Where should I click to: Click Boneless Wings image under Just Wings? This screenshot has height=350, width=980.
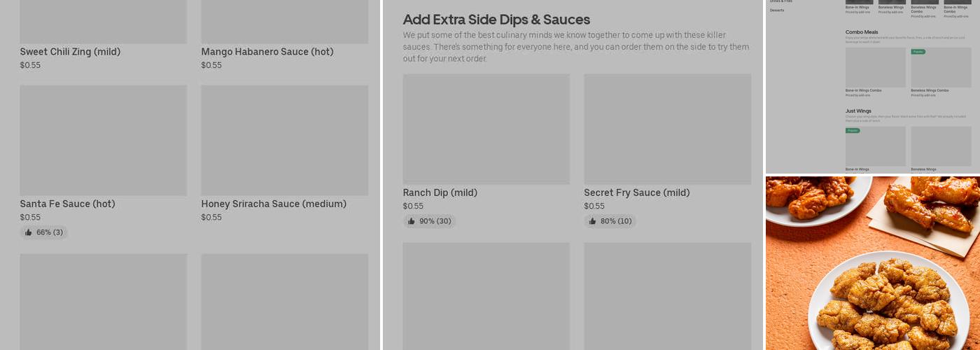(x=941, y=146)
